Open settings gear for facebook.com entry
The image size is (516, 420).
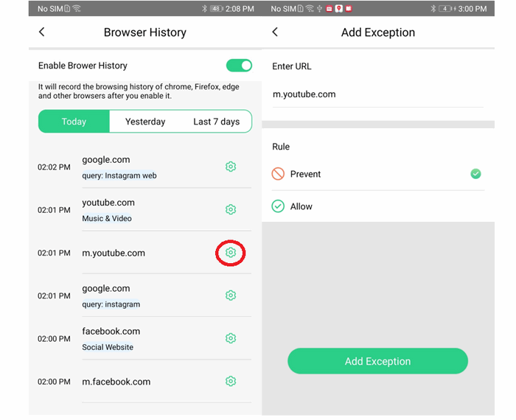pos(231,338)
